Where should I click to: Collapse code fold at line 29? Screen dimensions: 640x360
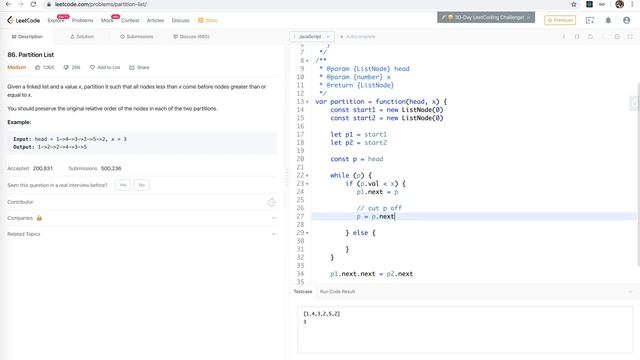307,233
